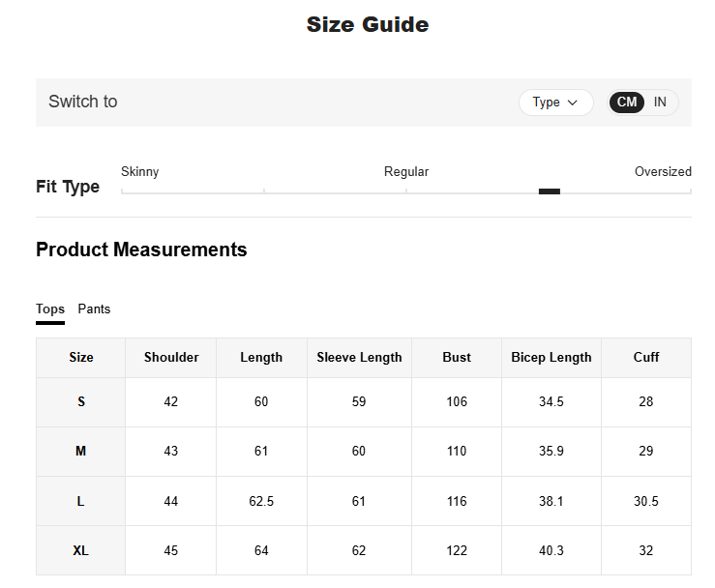Click the Regular fit label
715x588 pixels.
coord(406,172)
